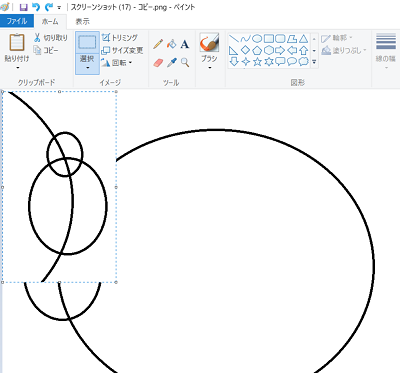
Task: Select the Rounded rectangle shape
Action: click(x=280, y=39)
